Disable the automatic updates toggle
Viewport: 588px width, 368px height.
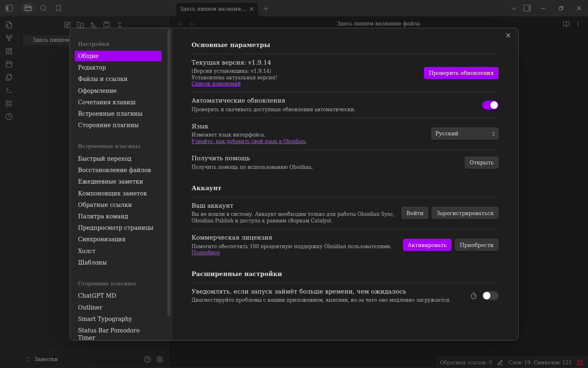tap(490, 105)
